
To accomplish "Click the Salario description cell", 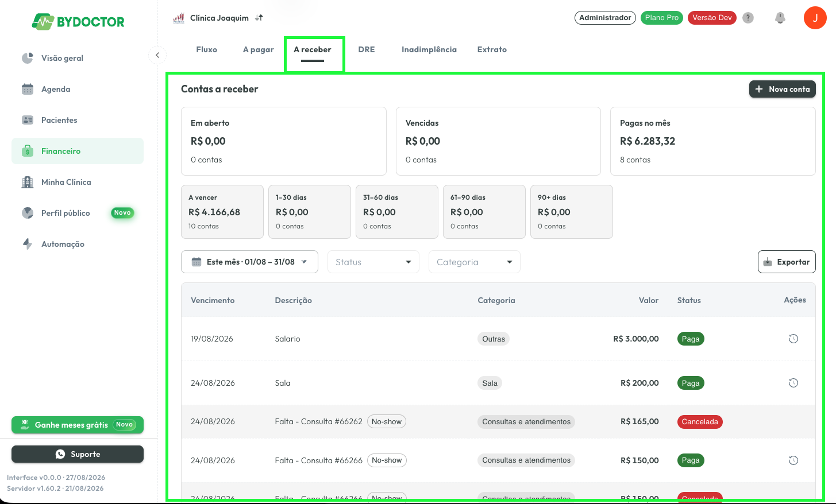I will (x=287, y=339).
